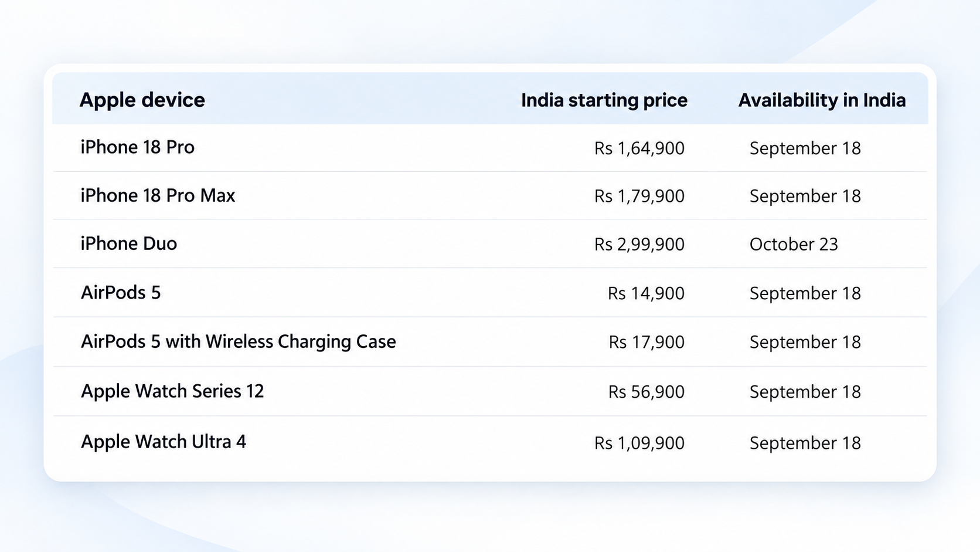Screen dimensions: 980x552
Task: Click the "Availability in India" column header
Action: pos(822,100)
